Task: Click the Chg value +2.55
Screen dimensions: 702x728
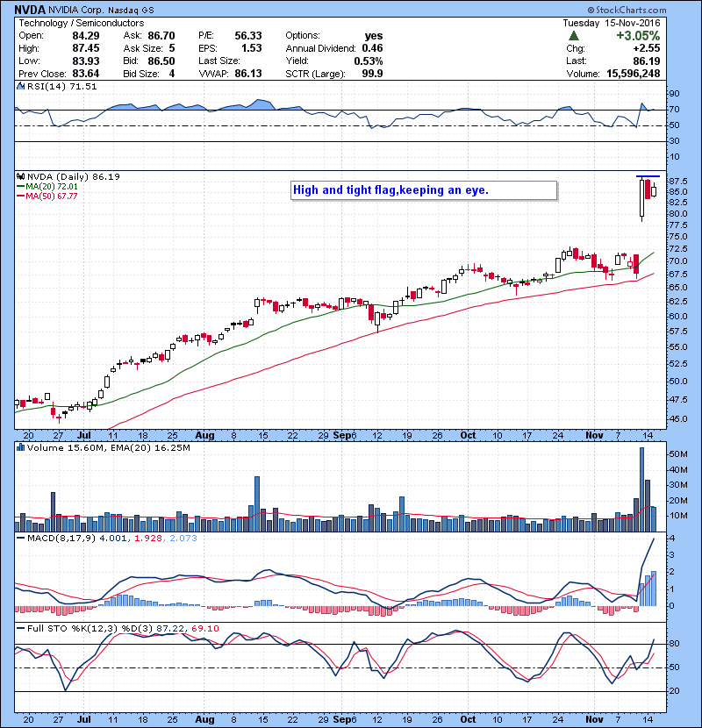Action: (646, 48)
